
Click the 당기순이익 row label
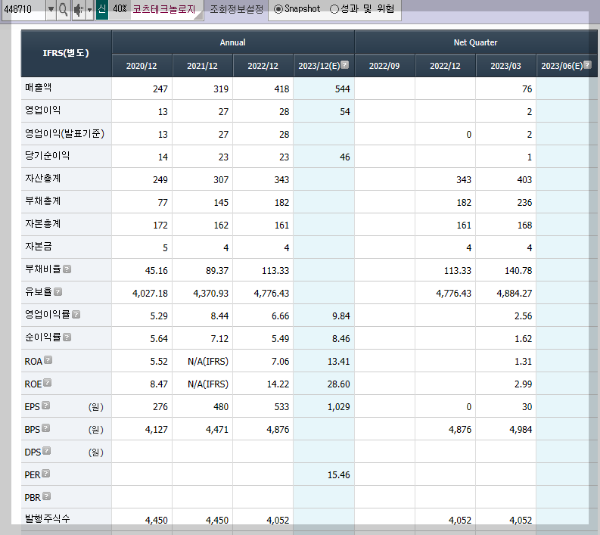pos(47,155)
